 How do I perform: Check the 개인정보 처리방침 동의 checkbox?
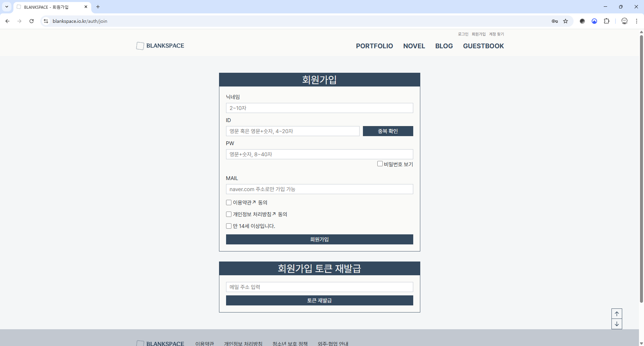pos(229,214)
